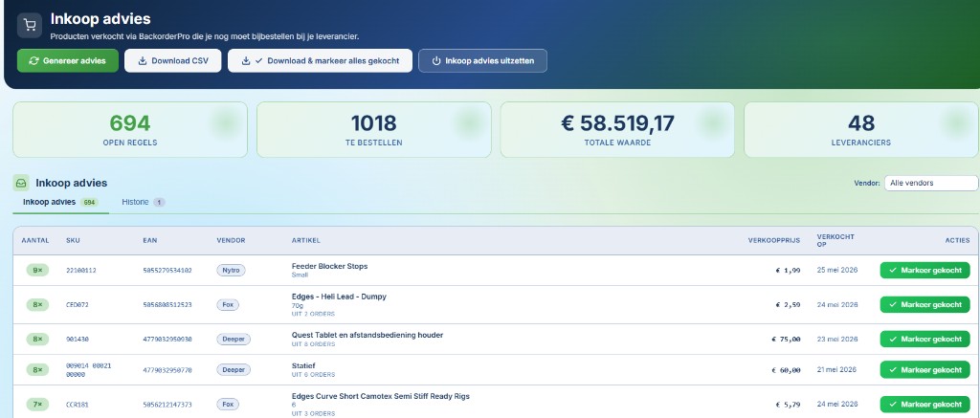
Task: Click Fox vendor tag in CED072 row
Action: [x=228, y=305]
